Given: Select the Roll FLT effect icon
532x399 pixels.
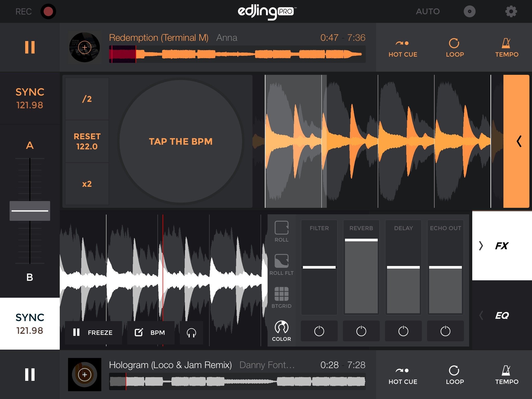Looking at the screenshot, I should click(x=281, y=264).
